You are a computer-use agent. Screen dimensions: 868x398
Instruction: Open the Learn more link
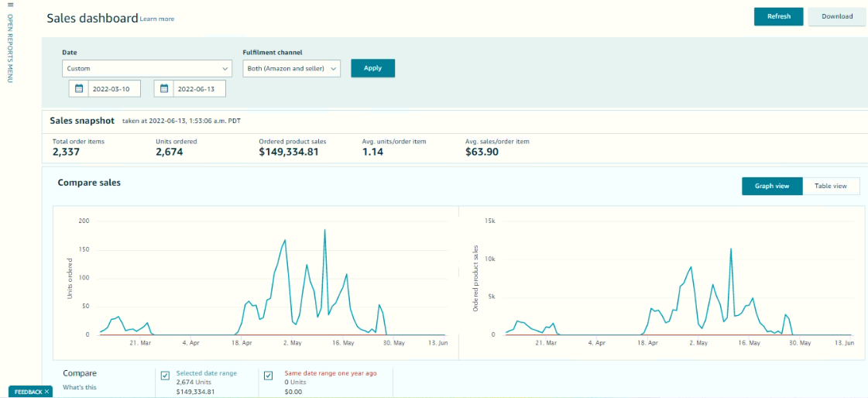[x=157, y=19]
